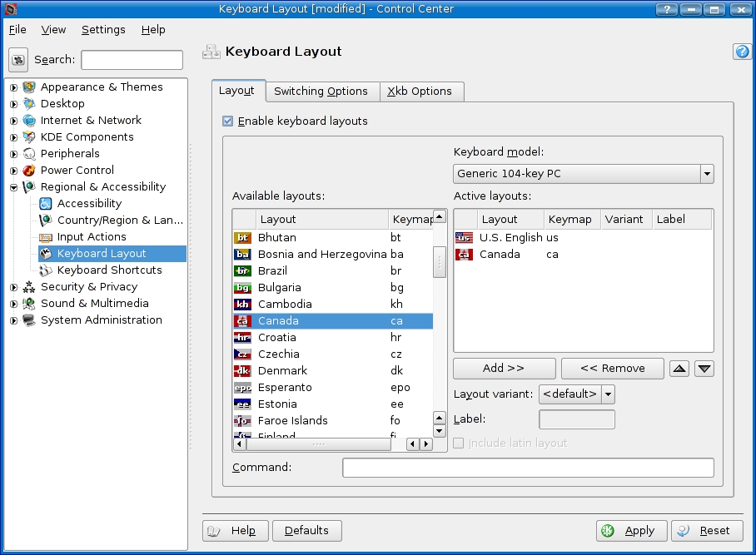Click the help question mark icon top right
The width and height of the screenshot is (756, 555).
742,52
